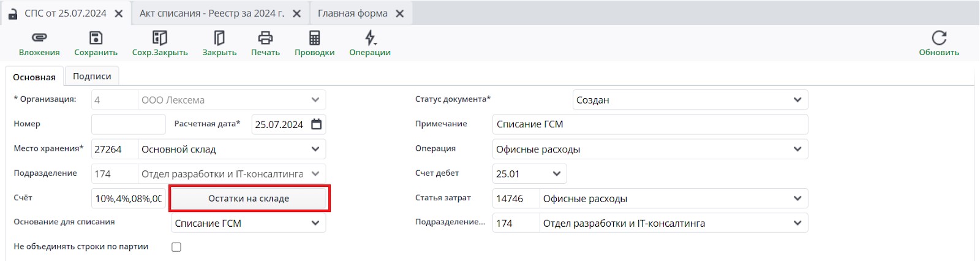The height and width of the screenshot is (261, 980).
Task: Click the Вложения paperclip icon
Action: pyautogui.click(x=39, y=38)
